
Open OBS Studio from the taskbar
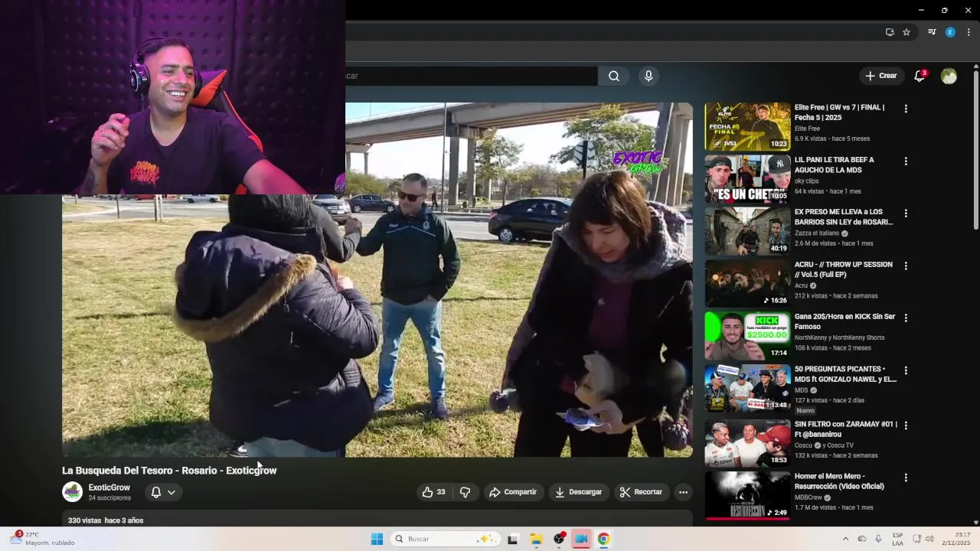point(559,539)
